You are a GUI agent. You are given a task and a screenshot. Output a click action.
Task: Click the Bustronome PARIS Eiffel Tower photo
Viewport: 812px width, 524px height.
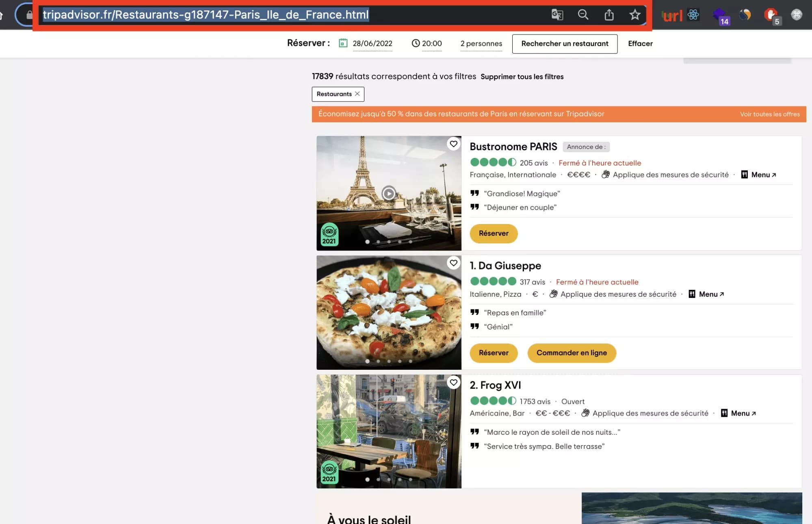(x=389, y=193)
